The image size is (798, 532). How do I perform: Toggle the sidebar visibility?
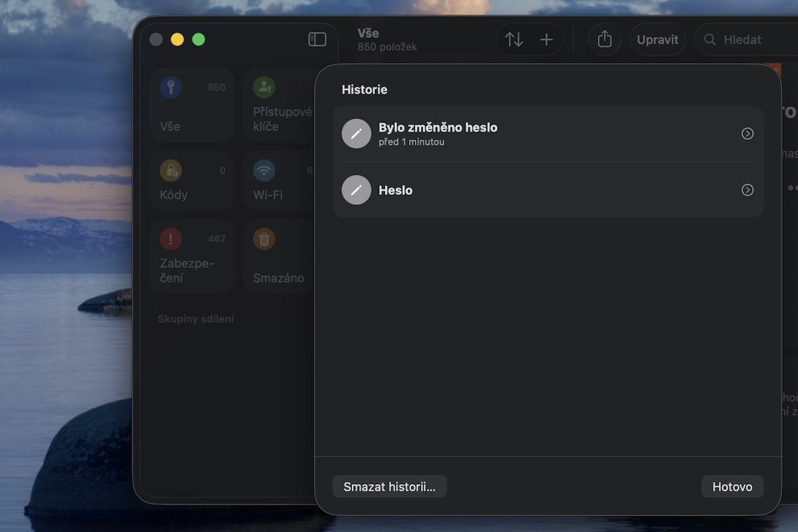pyautogui.click(x=318, y=39)
